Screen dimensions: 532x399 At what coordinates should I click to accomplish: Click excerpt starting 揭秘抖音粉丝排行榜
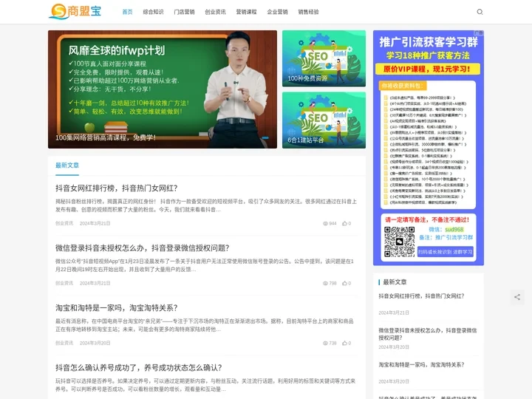pos(206,205)
